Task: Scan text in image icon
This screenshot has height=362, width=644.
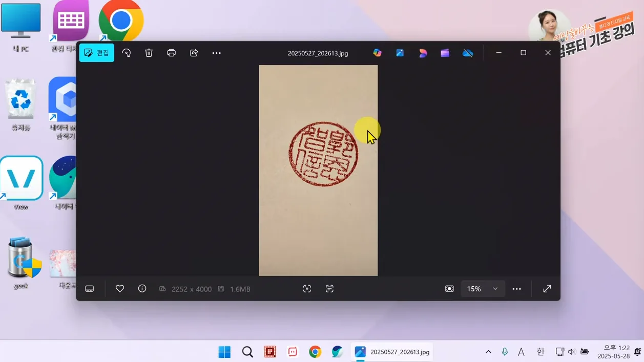Action: tap(329, 289)
